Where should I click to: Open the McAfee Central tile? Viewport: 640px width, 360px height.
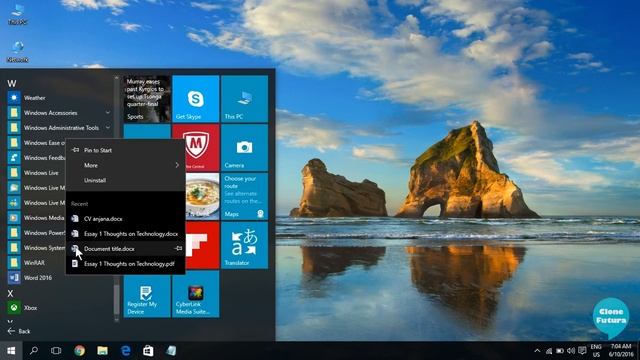pos(196,147)
